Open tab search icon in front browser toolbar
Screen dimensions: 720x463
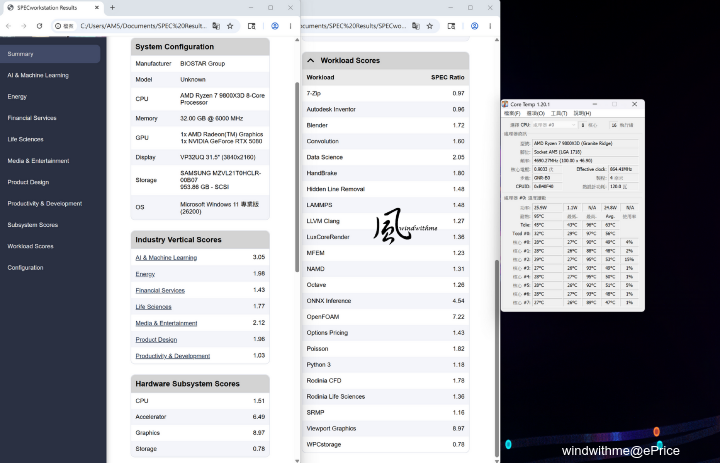coord(251,26)
